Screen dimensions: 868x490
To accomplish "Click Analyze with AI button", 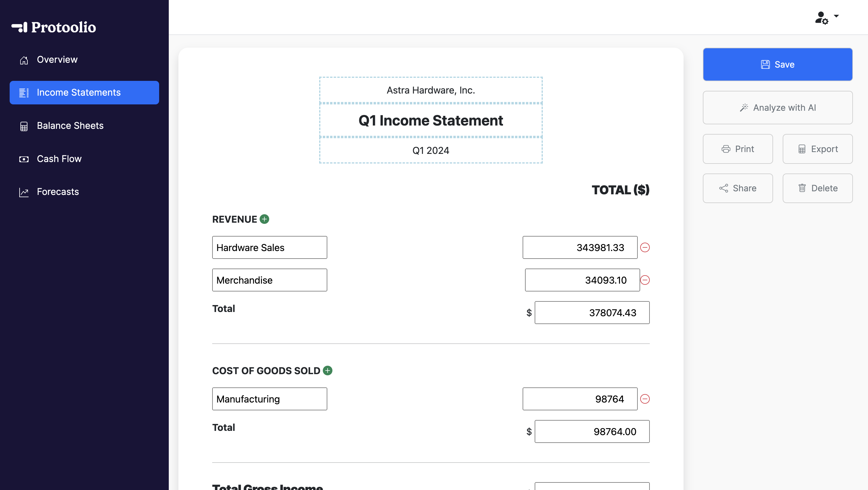I will point(777,108).
